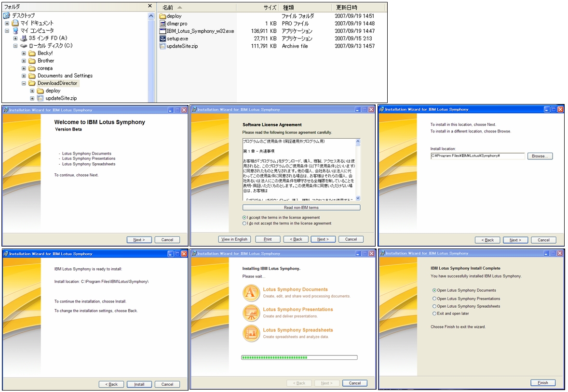Viewport: 568px width, 392px height.
Task: Select the 3.5 インチ FD (A:) floppy drive icon
Action: coord(24,38)
